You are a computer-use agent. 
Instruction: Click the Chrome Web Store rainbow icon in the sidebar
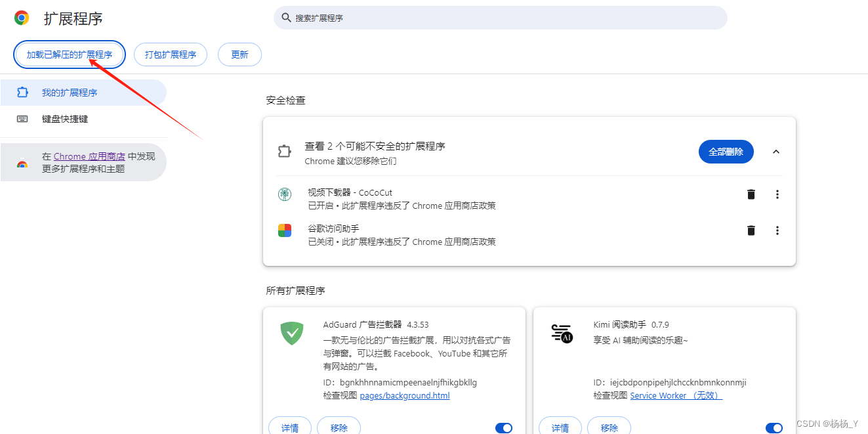(x=22, y=164)
